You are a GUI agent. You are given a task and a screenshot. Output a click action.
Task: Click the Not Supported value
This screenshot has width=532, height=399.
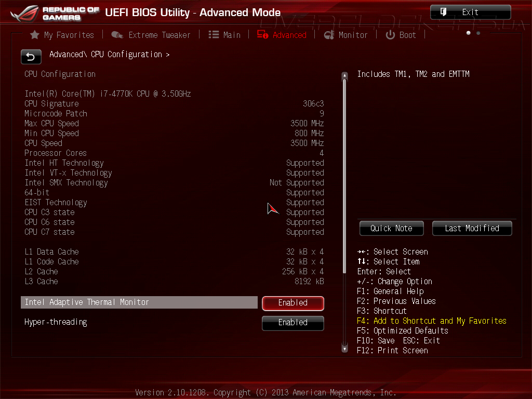coord(297,182)
